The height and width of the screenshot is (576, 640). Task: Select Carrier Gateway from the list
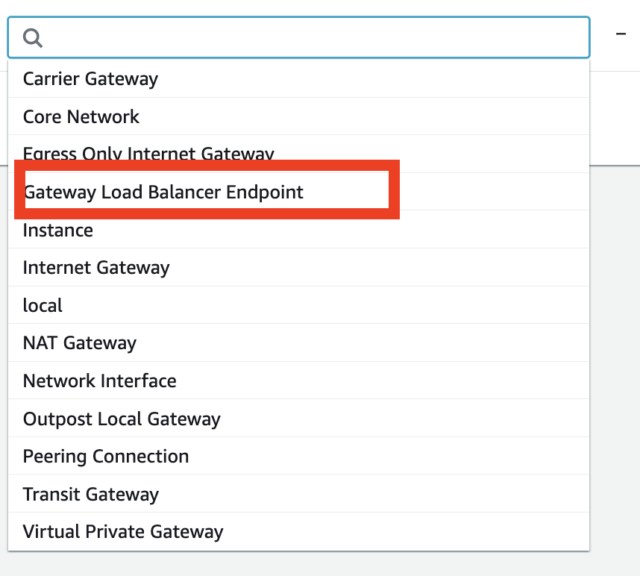[299, 79]
